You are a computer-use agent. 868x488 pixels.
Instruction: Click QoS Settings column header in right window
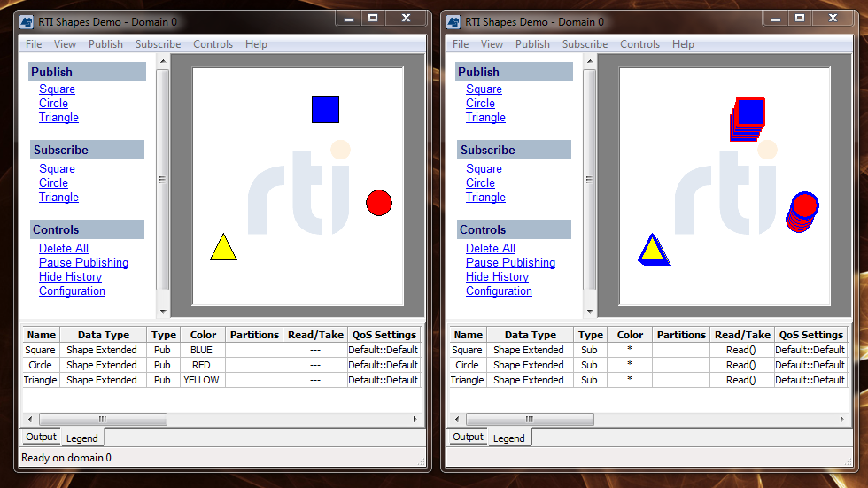point(811,335)
